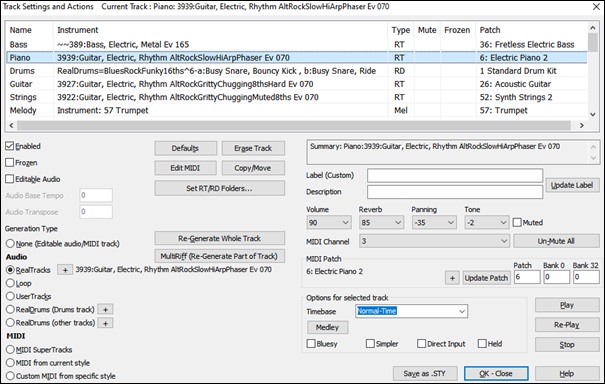
Task: Open the Reverb dropdown showing 85
Action: coord(381,223)
